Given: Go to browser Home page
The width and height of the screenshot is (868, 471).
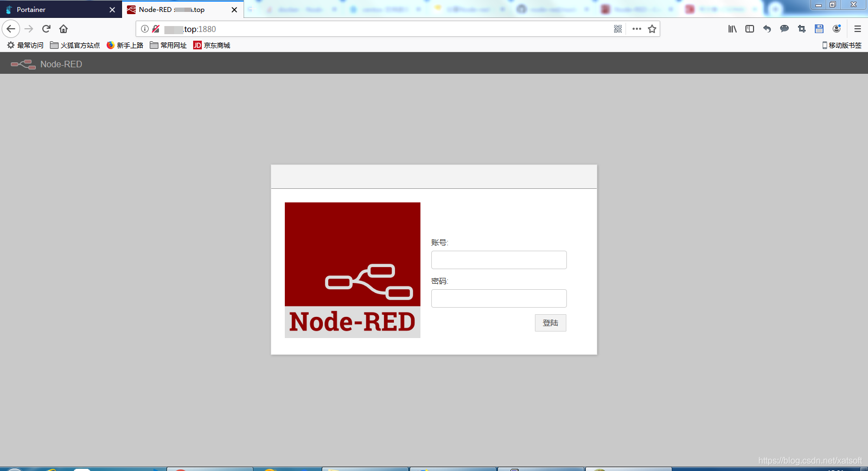Looking at the screenshot, I should [63, 29].
